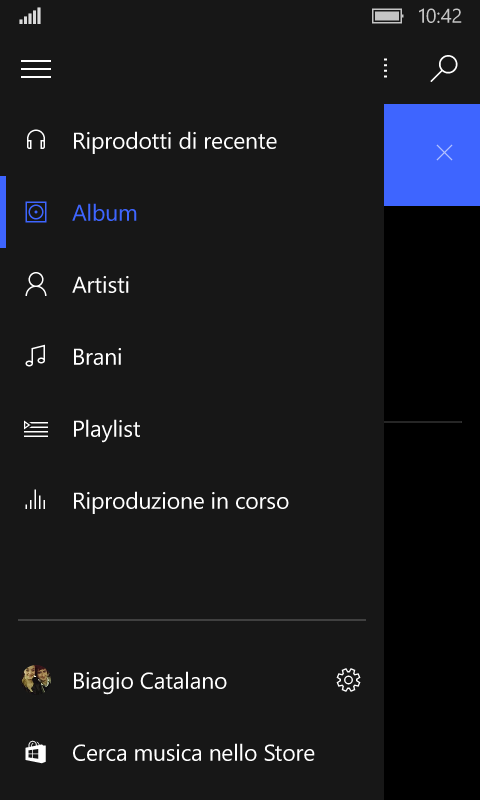Click the Brani music note icon
This screenshot has width=480, height=800.
(x=36, y=356)
